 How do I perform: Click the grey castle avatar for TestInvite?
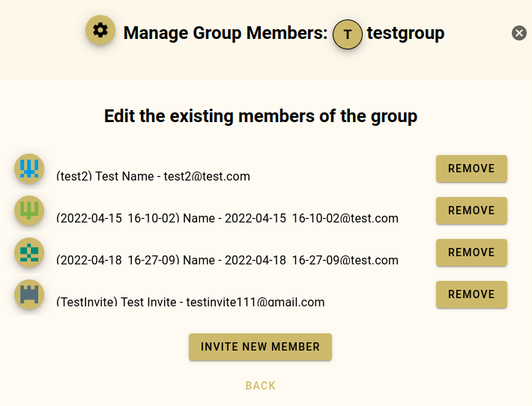point(29,294)
